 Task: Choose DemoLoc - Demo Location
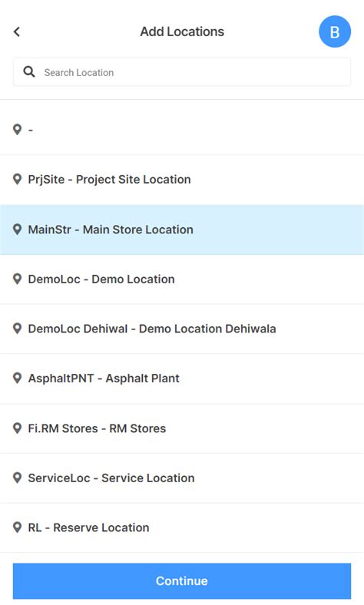tap(182, 279)
